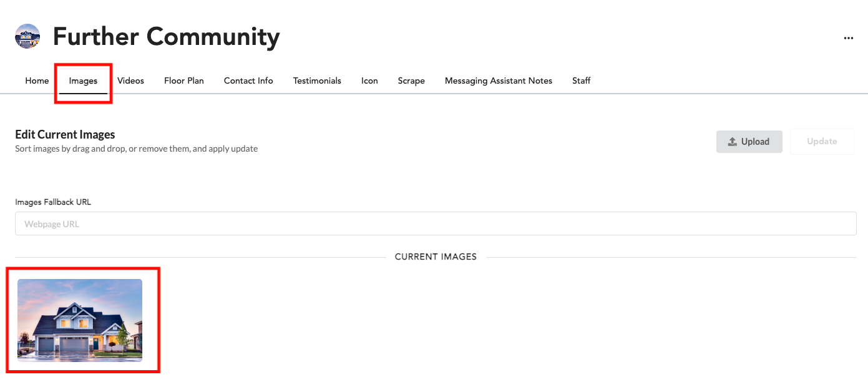Click the drag and drop instruction text

[x=136, y=149]
